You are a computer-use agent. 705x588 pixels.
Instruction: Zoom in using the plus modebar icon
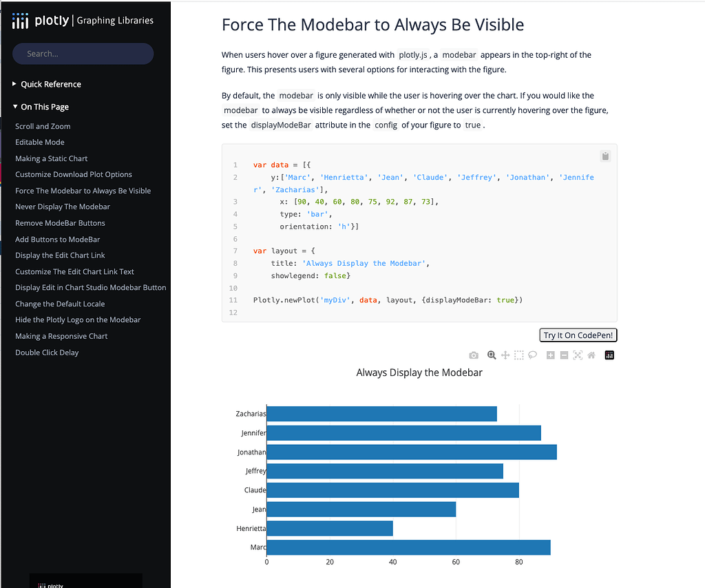point(550,355)
